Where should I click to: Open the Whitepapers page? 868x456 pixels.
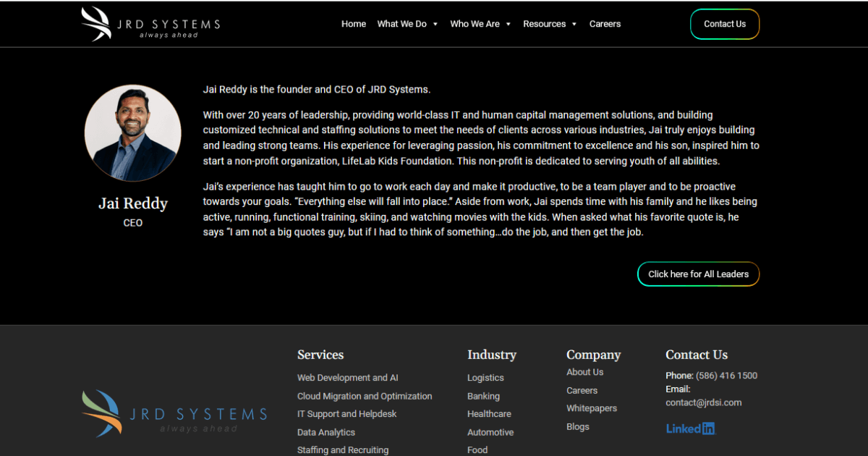[x=592, y=408]
